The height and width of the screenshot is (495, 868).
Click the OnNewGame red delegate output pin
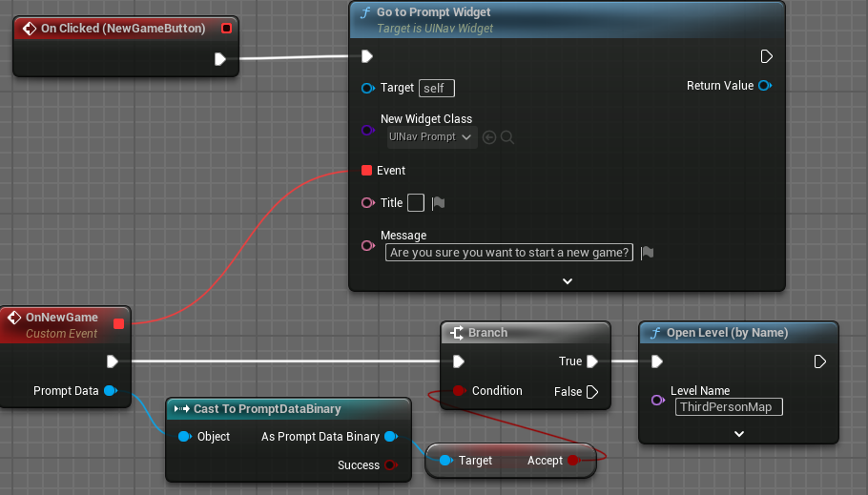coord(118,323)
